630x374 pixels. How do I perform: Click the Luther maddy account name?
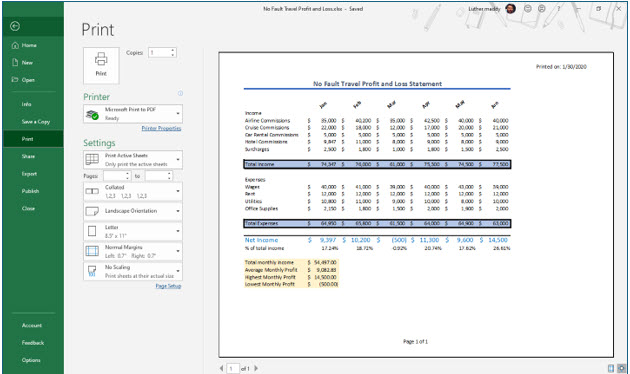(484, 9)
